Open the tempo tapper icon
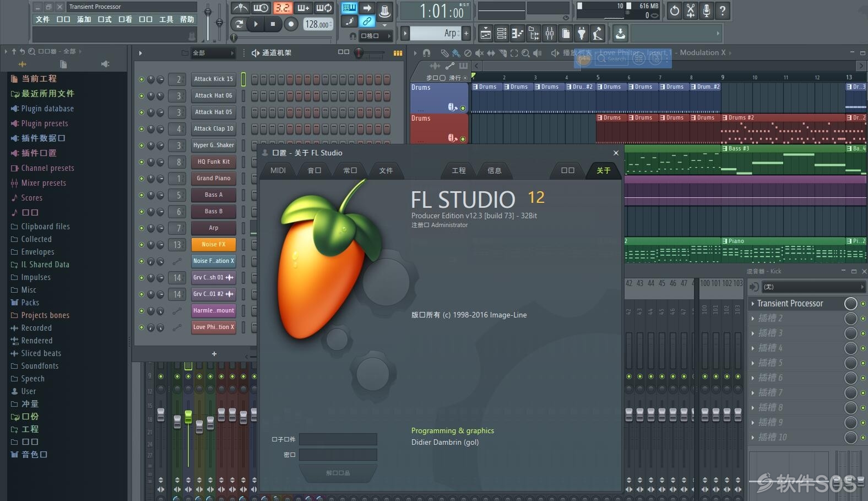 [x=598, y=34]
